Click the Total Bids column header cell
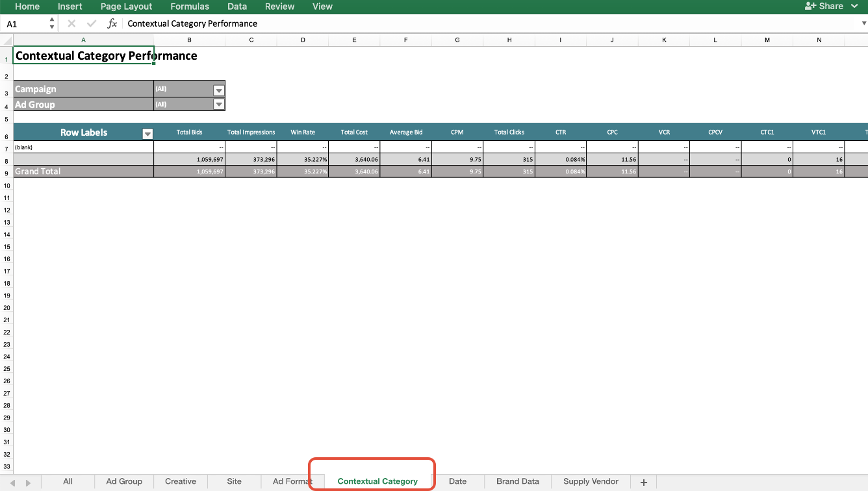The width and height of the screenshot is (868, 491). coord(190,132)
